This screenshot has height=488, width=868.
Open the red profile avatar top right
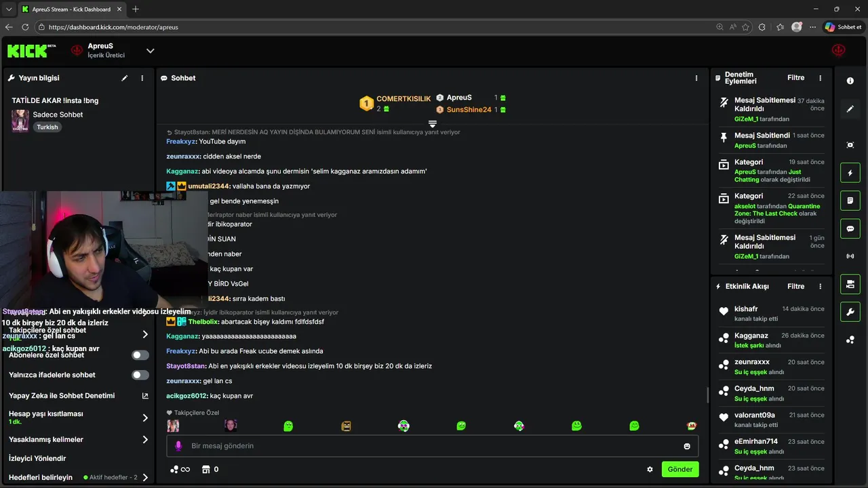point(839,51)
